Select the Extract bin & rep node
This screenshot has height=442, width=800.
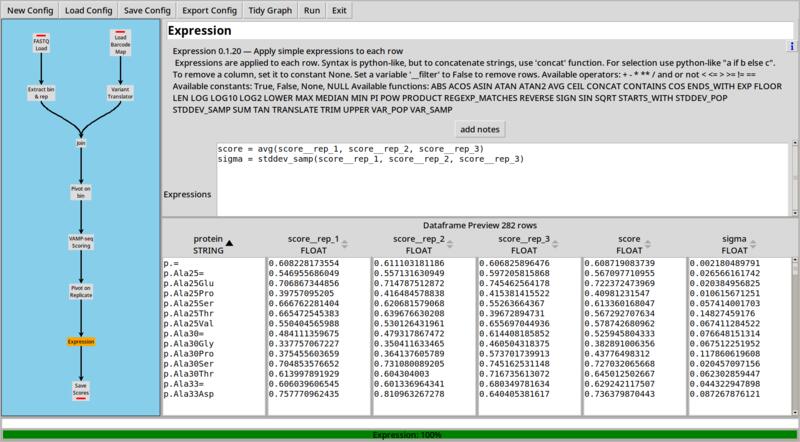click(x=41, y=93)
